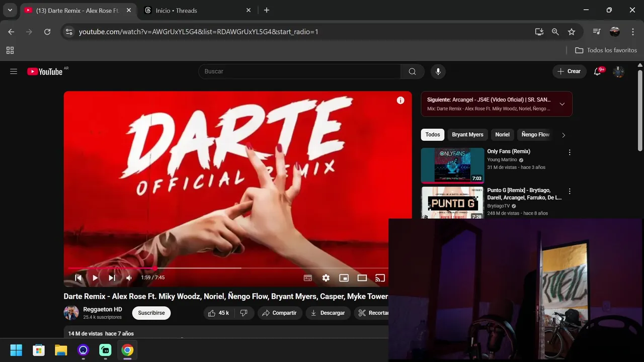Screen dimensions: 644x362
Task: Play the Darte Remix video
Action: [95, 278]
